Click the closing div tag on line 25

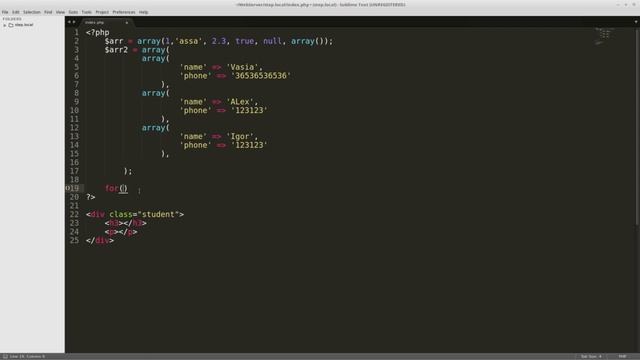pyautogui.click(x=100, y=240)
